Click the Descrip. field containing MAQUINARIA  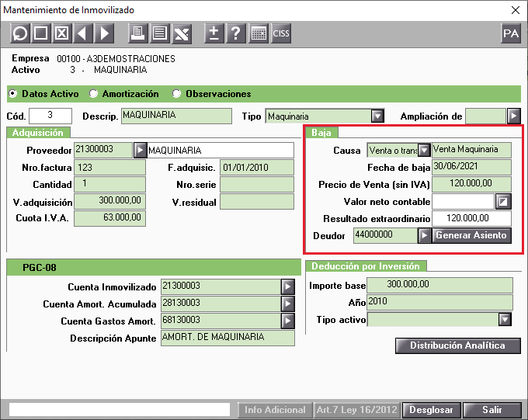coord(176,116)
